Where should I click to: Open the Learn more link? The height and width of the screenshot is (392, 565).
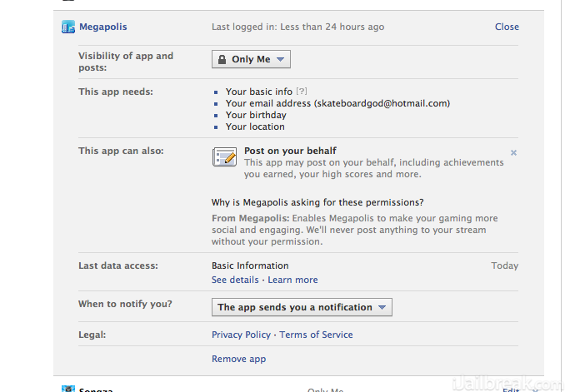pos(292,280)
